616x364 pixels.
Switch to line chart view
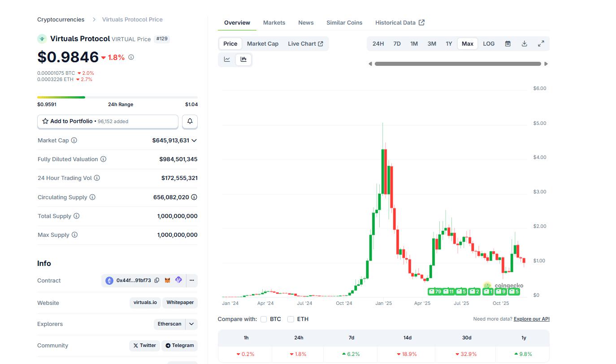(227, 60)
